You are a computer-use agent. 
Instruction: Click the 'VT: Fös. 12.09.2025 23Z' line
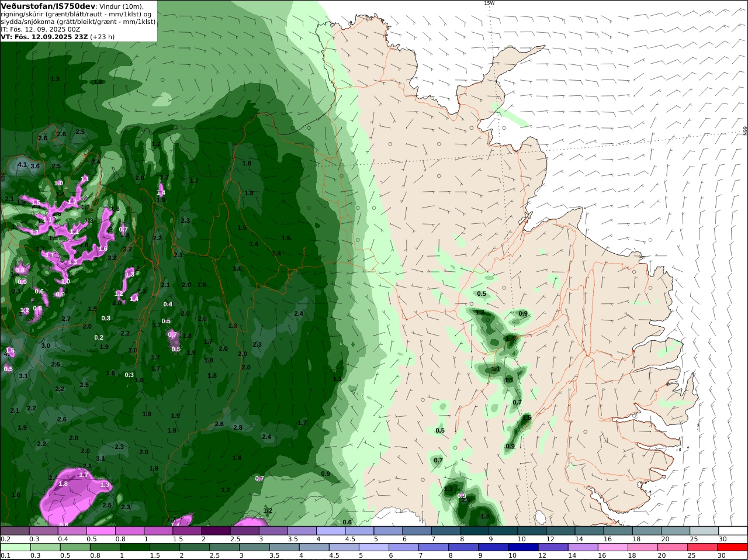pos(44,37)
